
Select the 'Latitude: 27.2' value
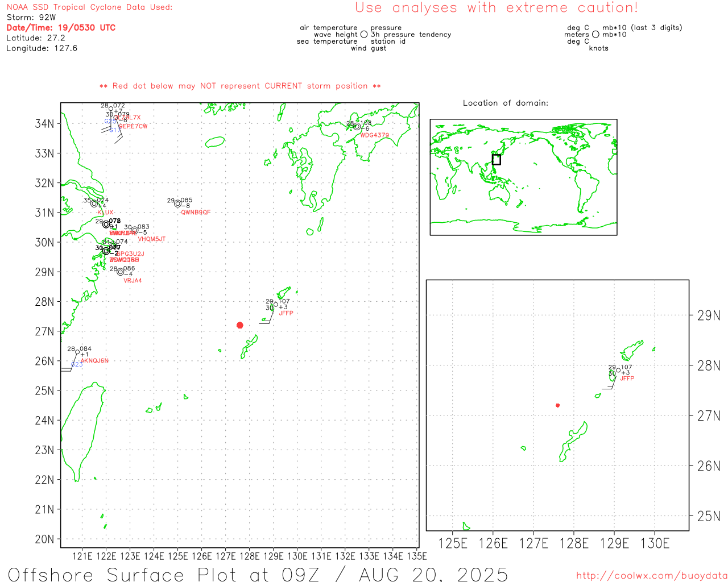pos(36,38)
